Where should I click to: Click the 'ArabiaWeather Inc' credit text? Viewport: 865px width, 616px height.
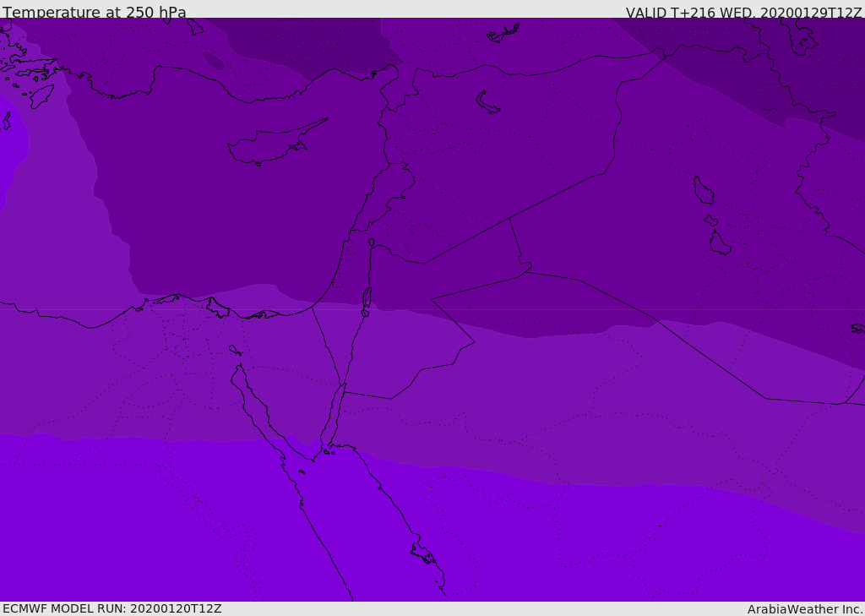(x=804, y=609)
